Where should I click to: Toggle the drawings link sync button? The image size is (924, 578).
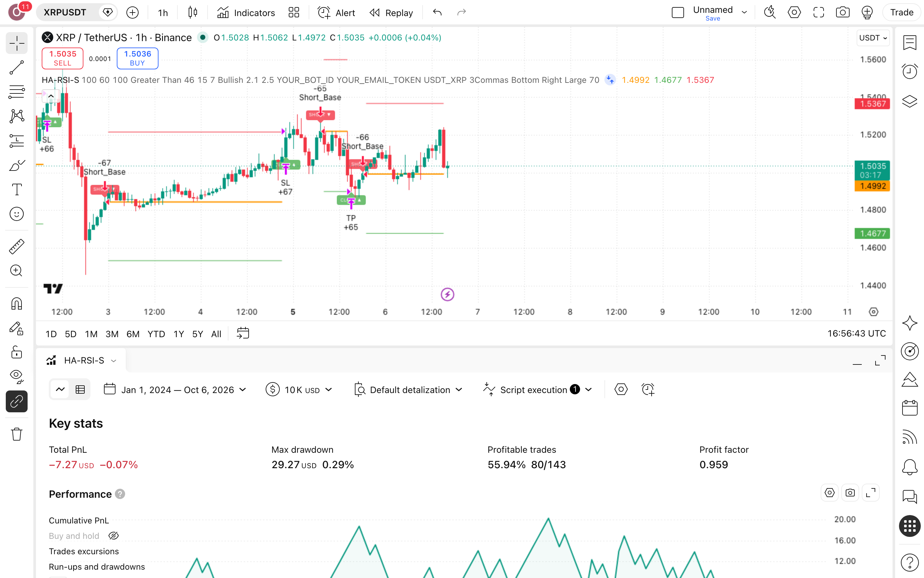16,401
